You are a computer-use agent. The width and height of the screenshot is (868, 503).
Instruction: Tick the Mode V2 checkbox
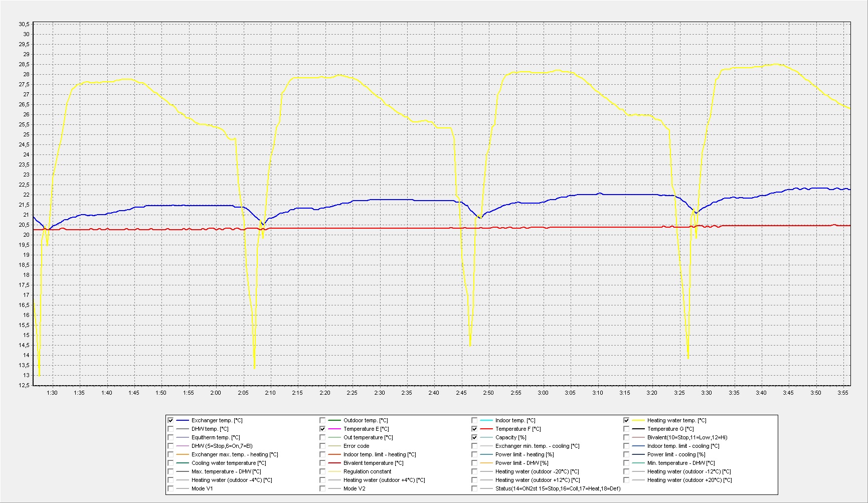(x=322, y=488)
